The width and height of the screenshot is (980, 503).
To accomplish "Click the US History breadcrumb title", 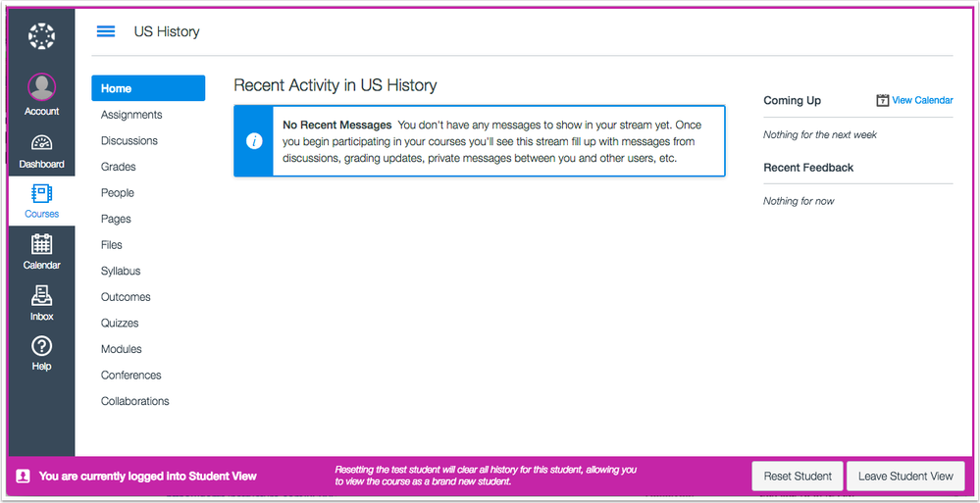I will tap(167, 31).
